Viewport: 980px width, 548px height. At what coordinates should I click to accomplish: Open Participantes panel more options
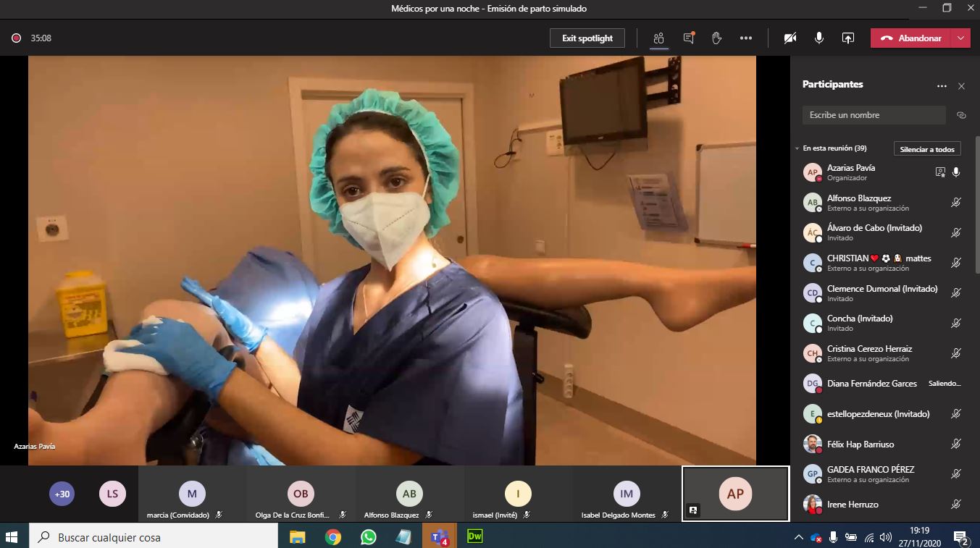point(942,86)
